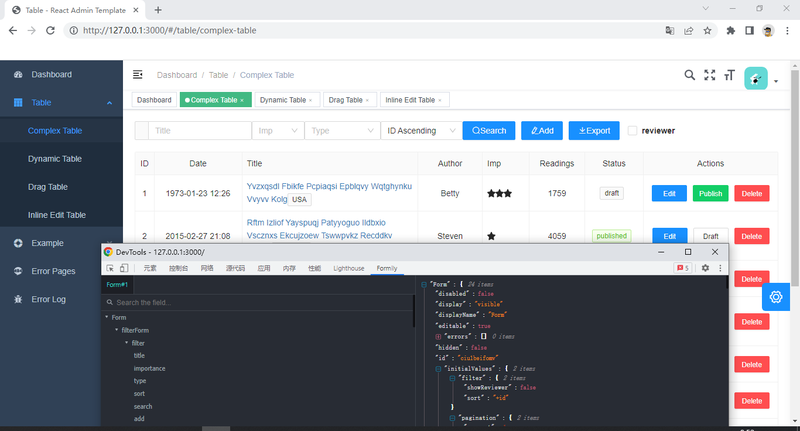Open Chrome extensions puzzle icon
The width and height of the screenshot is (800, 431).
pyautogui.click(x=731, y=31)
